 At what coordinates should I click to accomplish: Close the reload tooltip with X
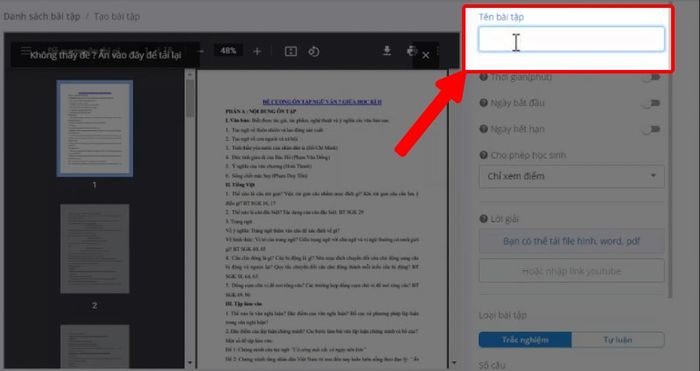point(425,55)
